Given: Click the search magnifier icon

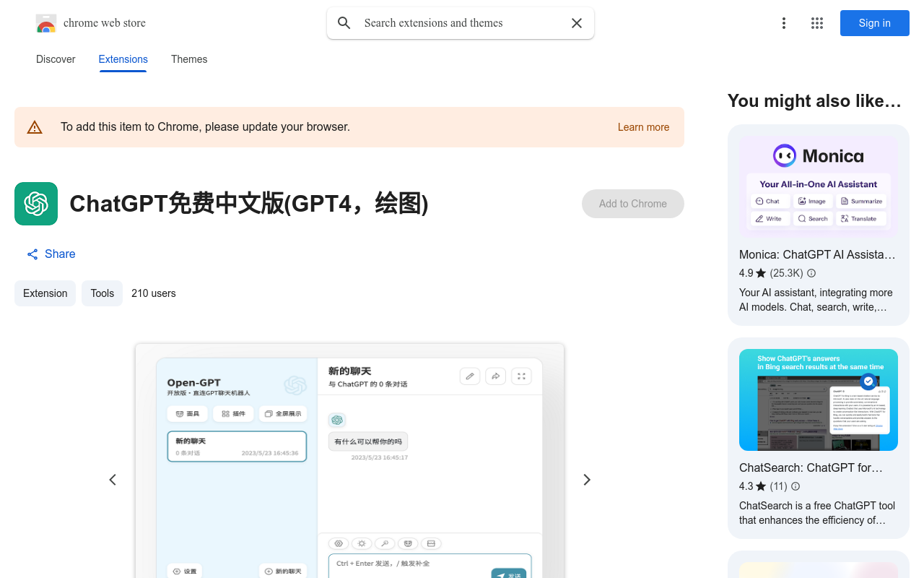Looking at the screenshot, I should click(344, 22).
